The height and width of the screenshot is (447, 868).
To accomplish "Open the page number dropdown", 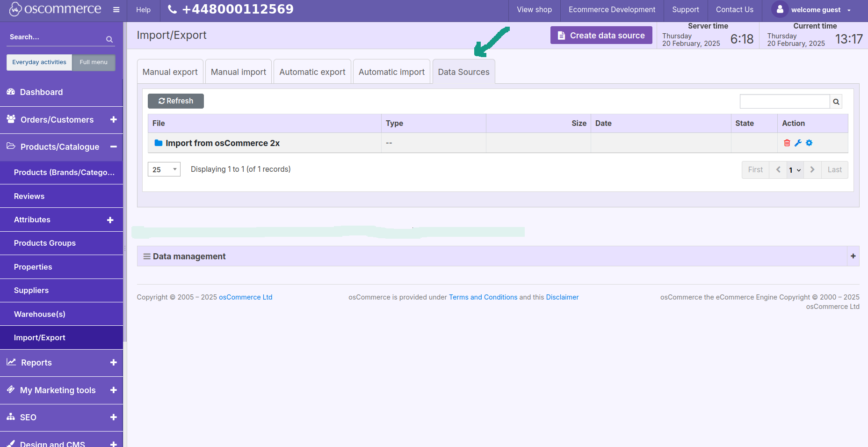I will tap(795, 170).
